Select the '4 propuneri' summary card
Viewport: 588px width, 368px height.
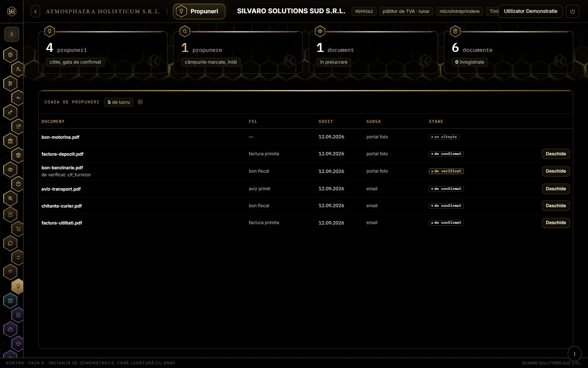click(103, 52)
